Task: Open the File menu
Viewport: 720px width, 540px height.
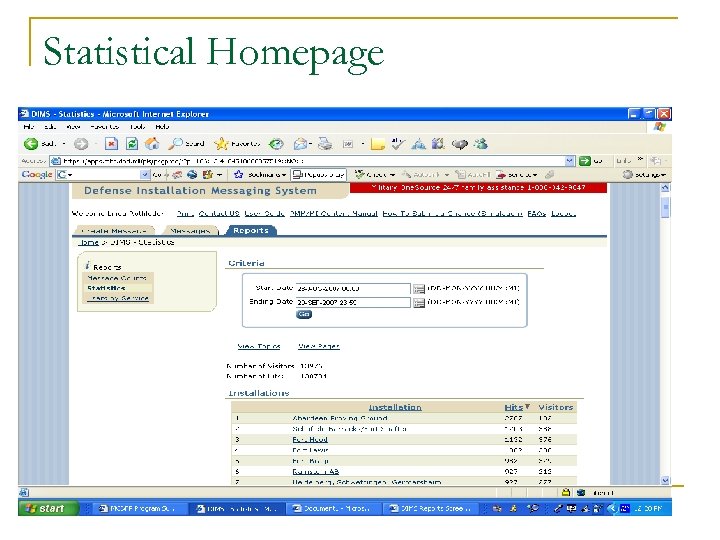Action: pos(28,127)
